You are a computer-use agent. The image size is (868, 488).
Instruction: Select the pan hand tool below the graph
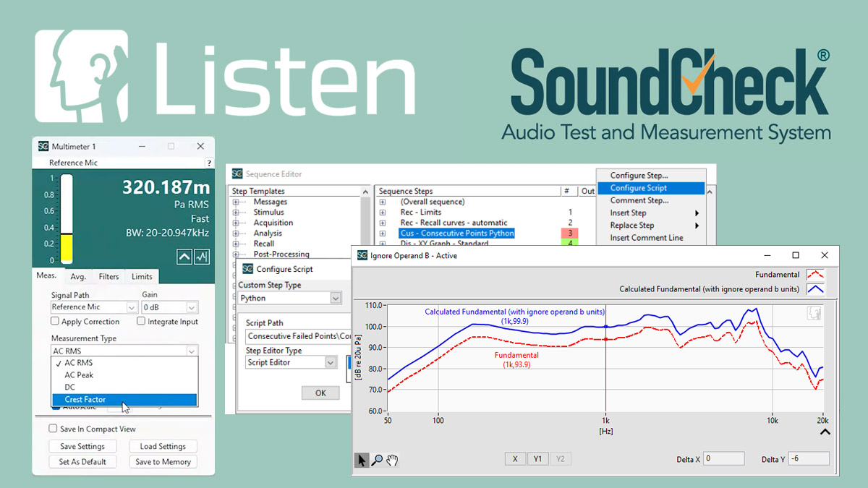pos(393,459)
